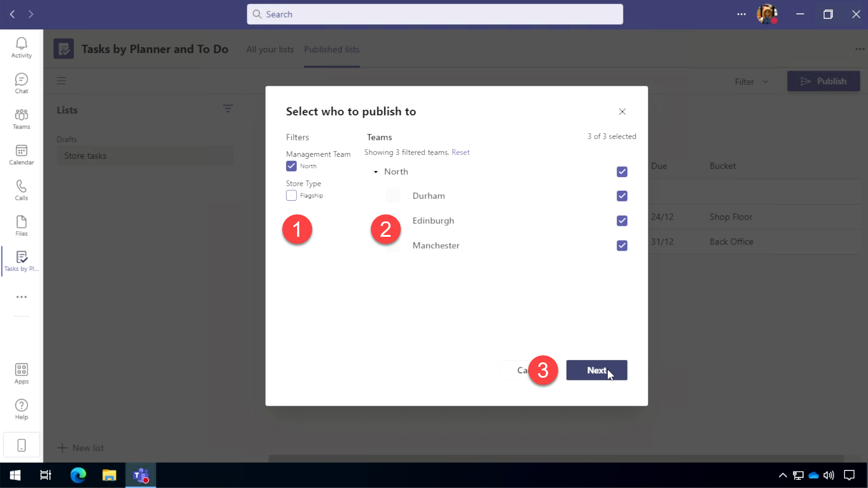Uncheck the North management team filter
The width and height of the screenshot is (868, 488).
click(291, 166)
